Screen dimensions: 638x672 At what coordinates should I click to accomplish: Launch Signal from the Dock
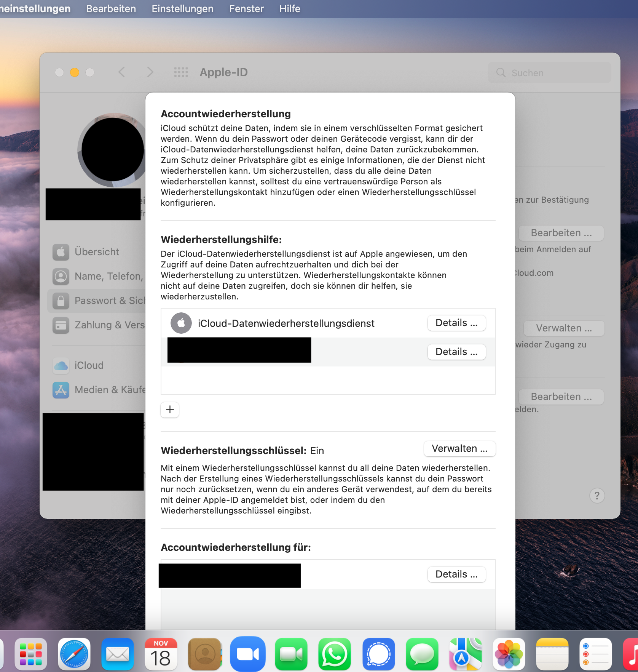pos(379,654)
